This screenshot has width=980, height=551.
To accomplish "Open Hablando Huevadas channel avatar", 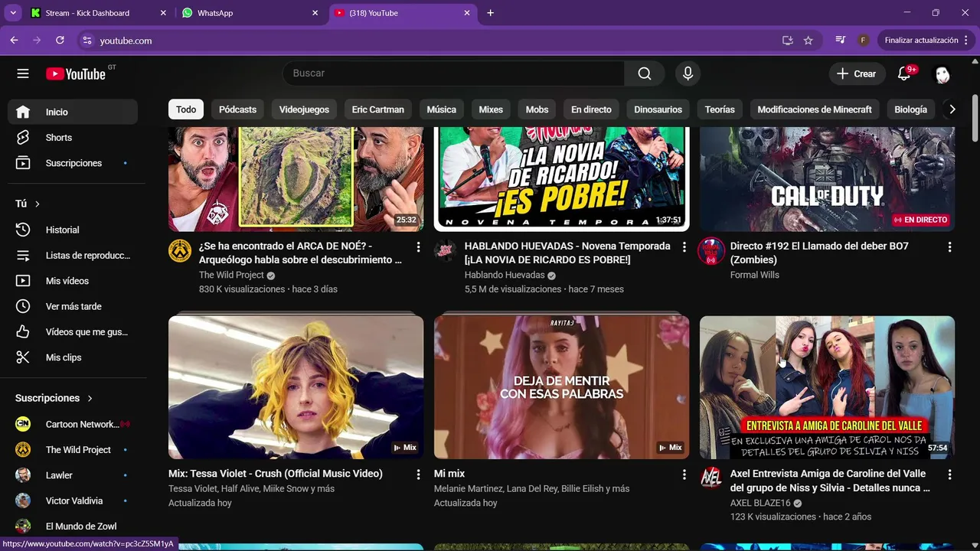I will [x=446, y=250].
